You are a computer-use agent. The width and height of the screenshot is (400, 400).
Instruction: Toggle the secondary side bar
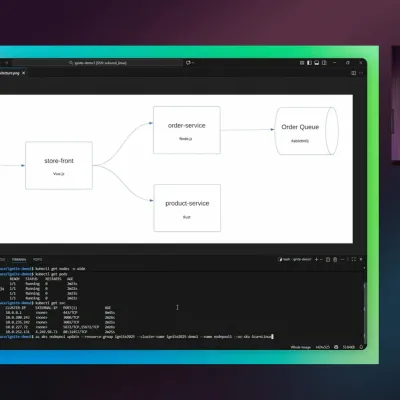click(x=324, y=63)
